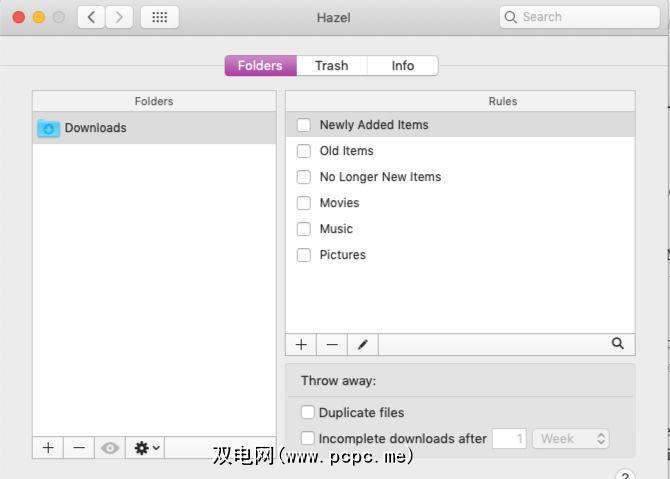The image size is (670, 479).
Task: Delete rule with minus button under Rules
Action: coord(332,344)
